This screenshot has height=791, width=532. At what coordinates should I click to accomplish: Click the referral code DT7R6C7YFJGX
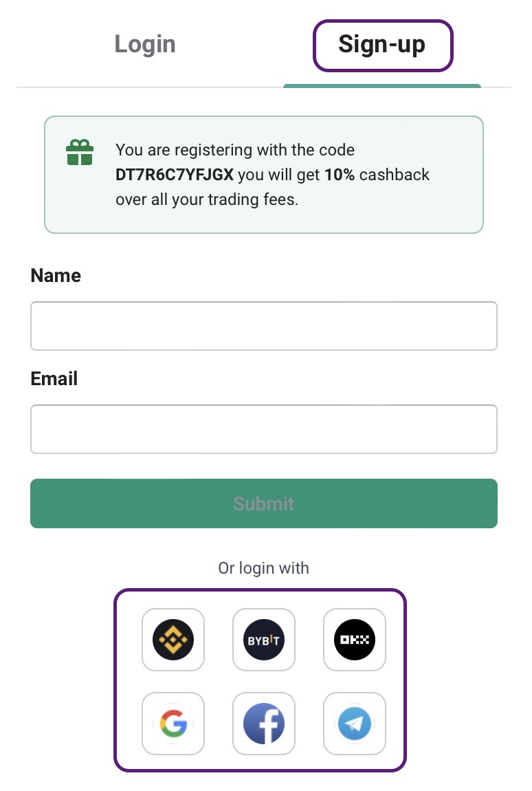click(x=175, y=175)
